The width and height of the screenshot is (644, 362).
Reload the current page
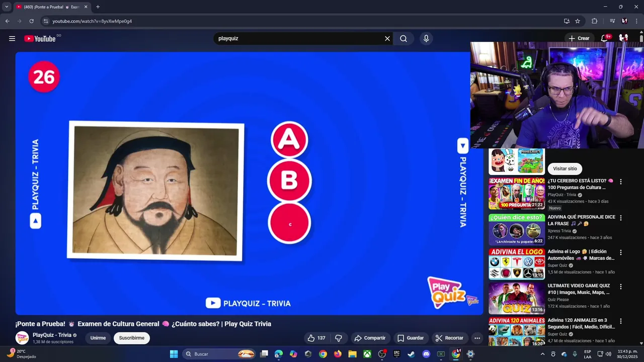[x=31, y=21]
